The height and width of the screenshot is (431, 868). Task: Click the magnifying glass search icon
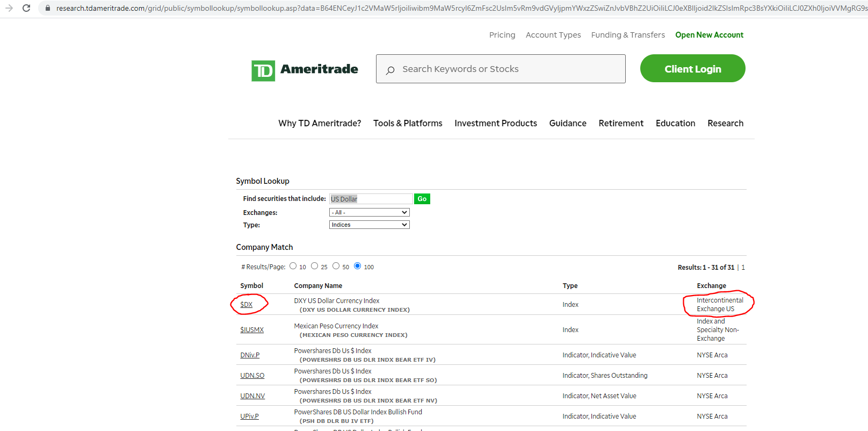tap(390, 70)
